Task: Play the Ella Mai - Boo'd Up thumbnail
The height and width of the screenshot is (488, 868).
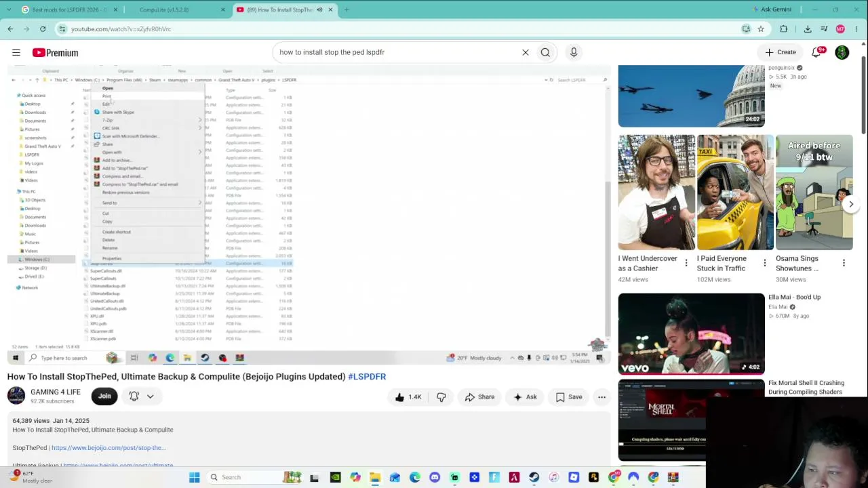Action: pos(691,334)
